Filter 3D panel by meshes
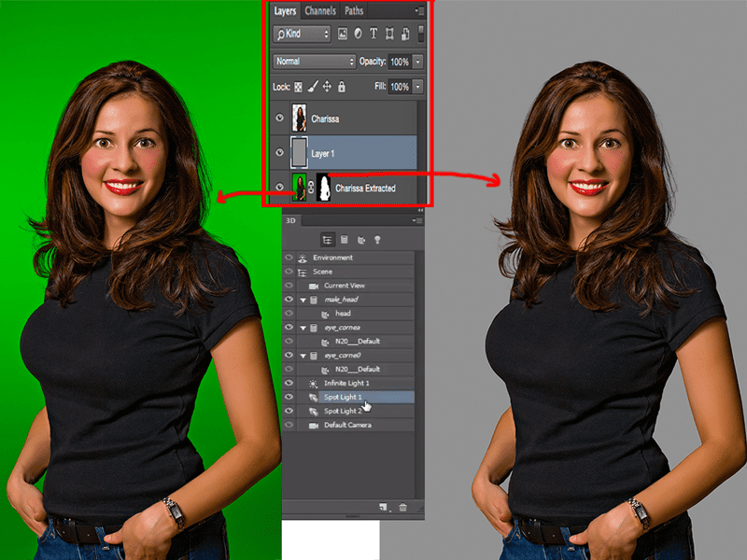747x560 pixels. (345, 240)
